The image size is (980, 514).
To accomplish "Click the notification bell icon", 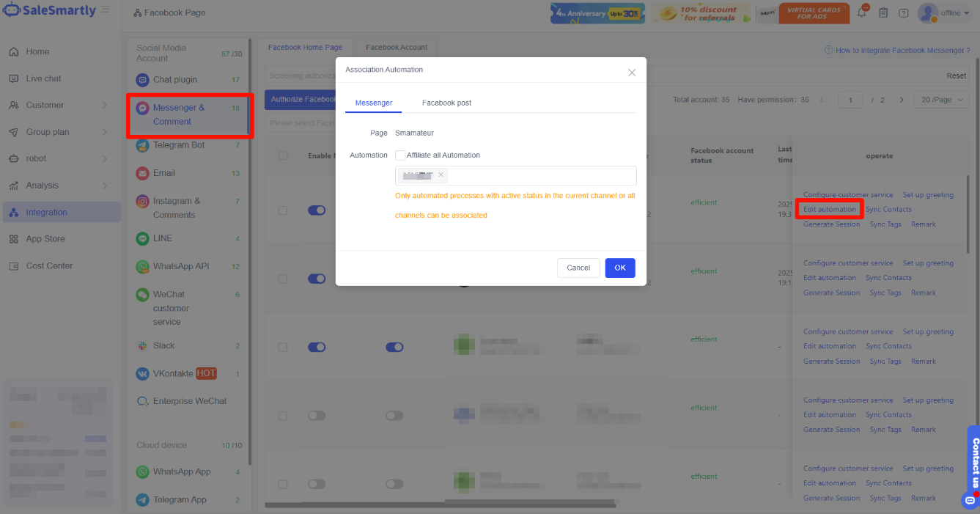I will click(x=862, y=13).
